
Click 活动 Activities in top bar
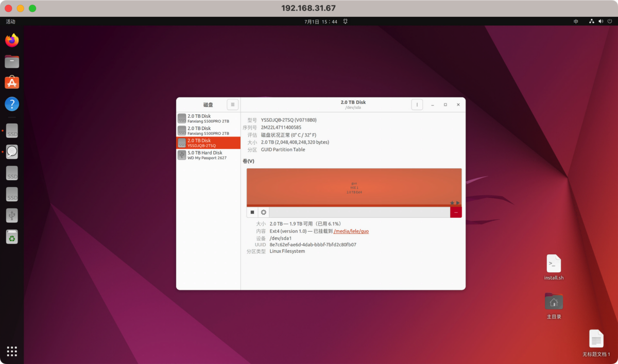pyautogui.click(x=10, y=22)
